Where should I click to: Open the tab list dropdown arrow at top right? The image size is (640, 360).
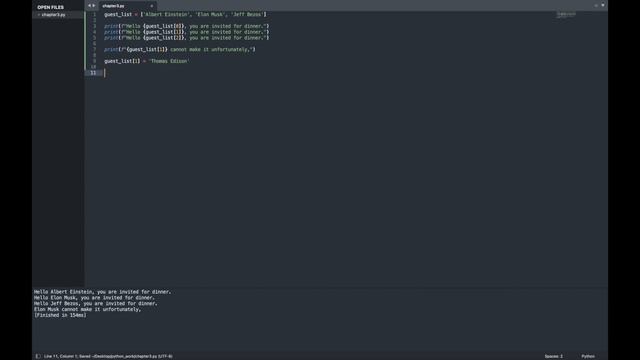coord(603,5)
